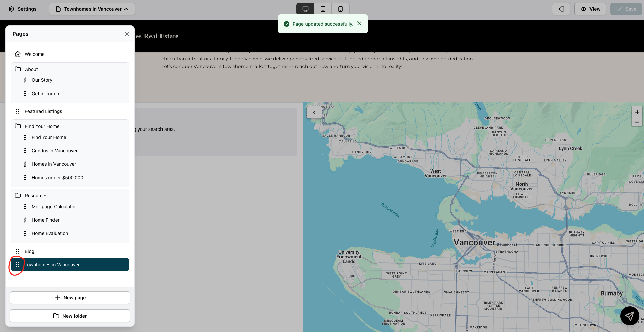
Task: Click the University Endowment Lands map label
Action: 349,257
